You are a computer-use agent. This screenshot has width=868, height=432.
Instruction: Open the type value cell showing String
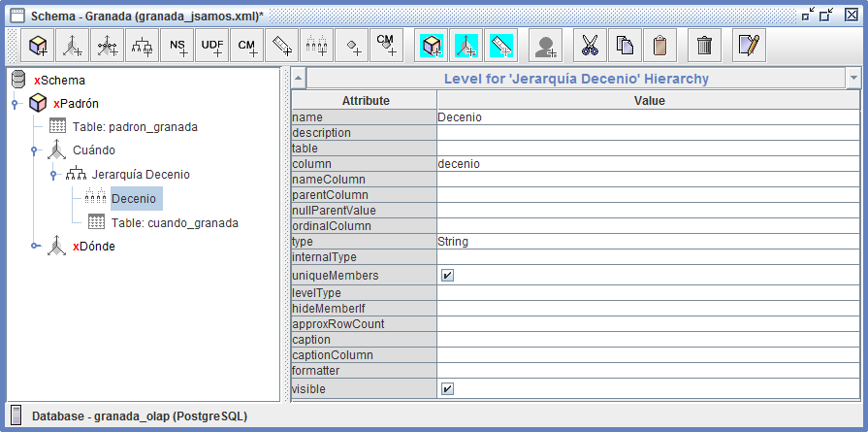click(x=648, y=242)
